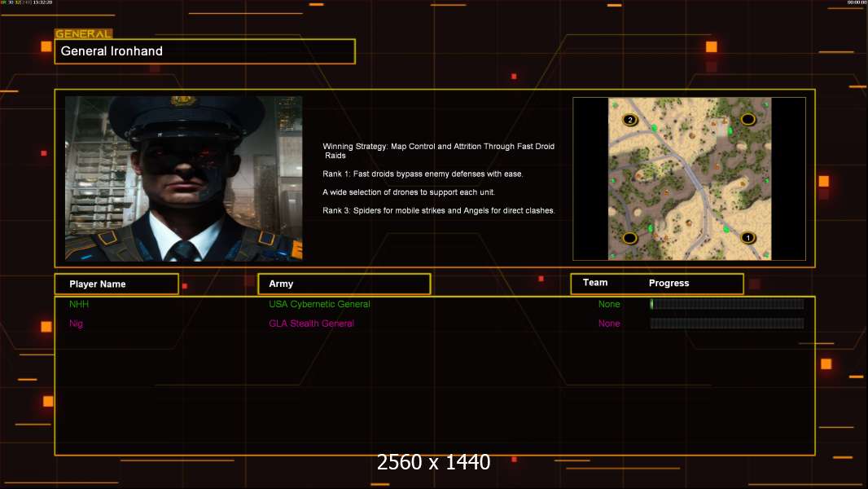Select player NHH in the list
The height and width of the screenshot is (489, 868).
click(x=79, y=304)
